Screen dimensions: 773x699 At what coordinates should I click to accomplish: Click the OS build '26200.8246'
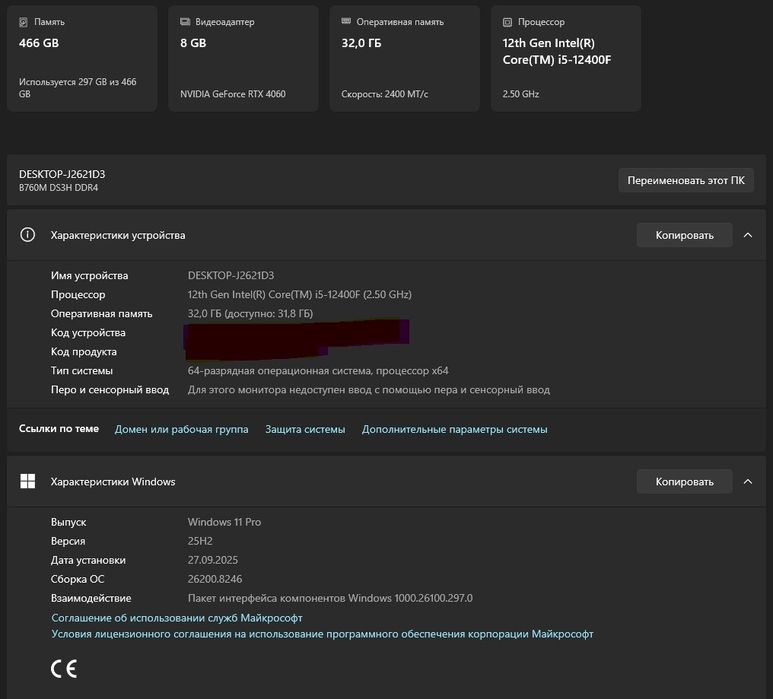pyautogui.click(x=215, y=579)
